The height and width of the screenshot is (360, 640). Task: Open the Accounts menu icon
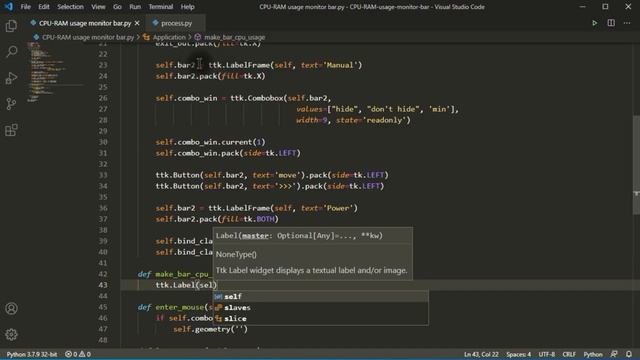pos(11,309)
